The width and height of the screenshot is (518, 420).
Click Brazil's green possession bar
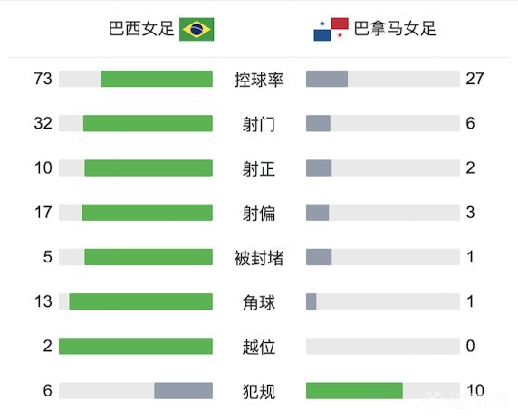click(x=157, y=79)
